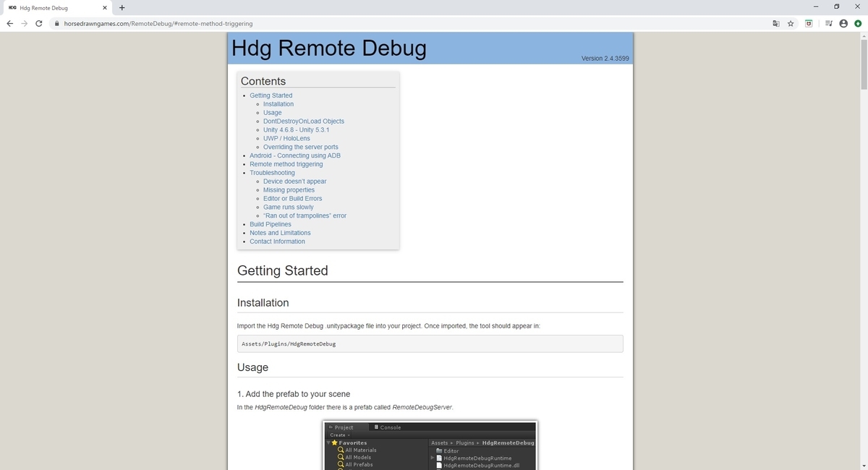Open the Usage contents link
Image resolution: width=868 pixels, height=470 pixels.
coord(273,113)
